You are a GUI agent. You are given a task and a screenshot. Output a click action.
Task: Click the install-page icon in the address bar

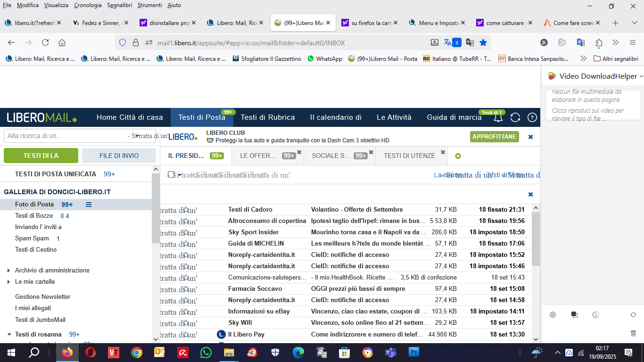point(435,42)
